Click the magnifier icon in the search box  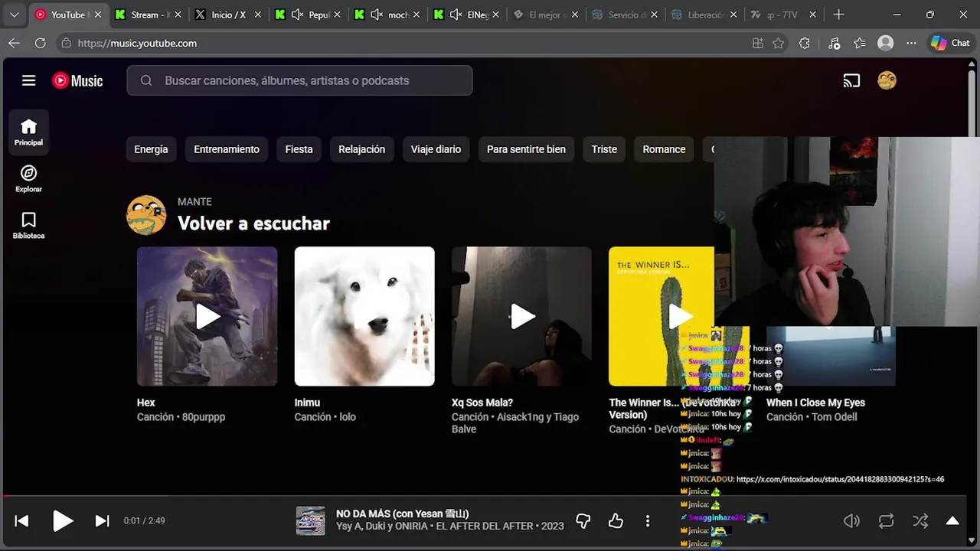coord(146,80)
